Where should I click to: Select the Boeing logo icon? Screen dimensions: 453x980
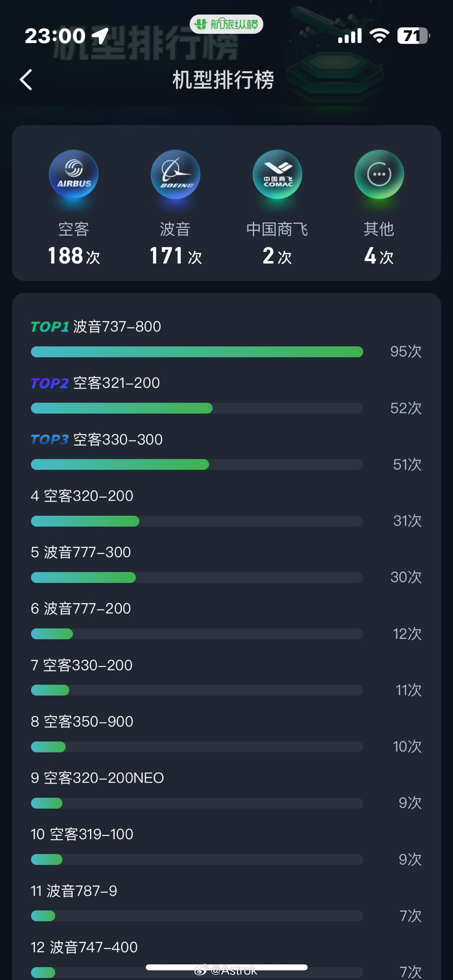point(175,174)
